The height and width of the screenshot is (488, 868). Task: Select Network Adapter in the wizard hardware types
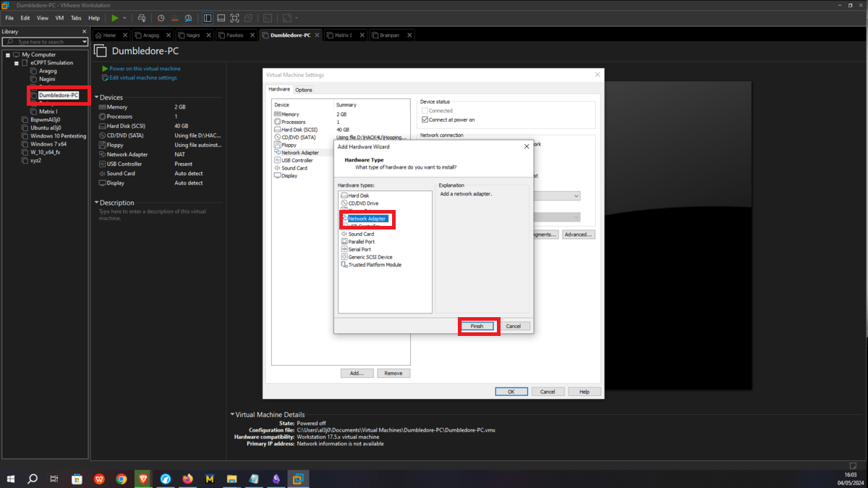coord(367,219)
